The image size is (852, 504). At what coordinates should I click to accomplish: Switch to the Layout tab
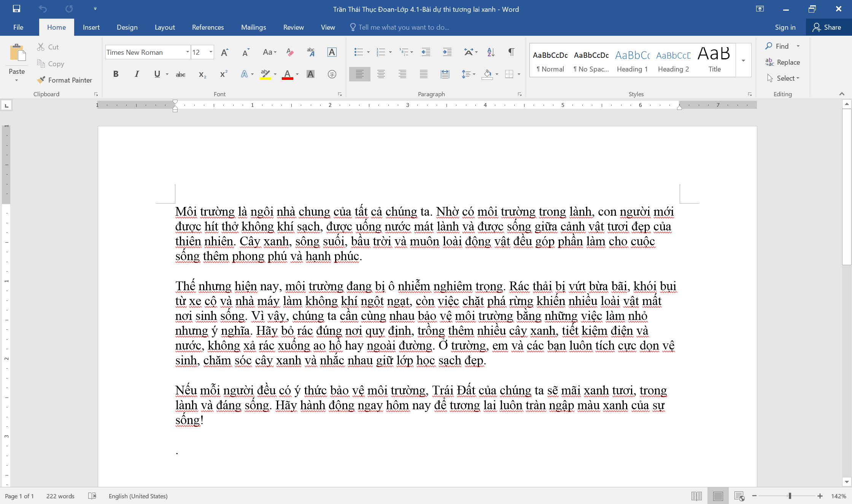[165, 27]
